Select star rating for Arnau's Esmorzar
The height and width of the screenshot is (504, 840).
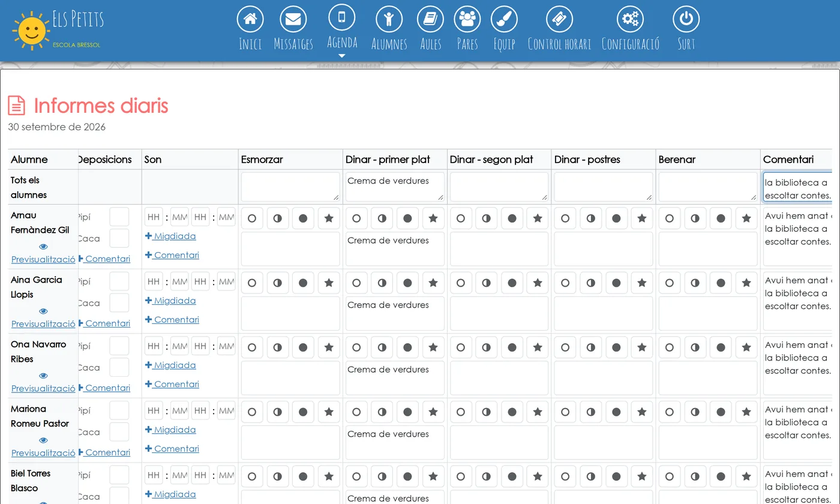[x=329, y=218]
